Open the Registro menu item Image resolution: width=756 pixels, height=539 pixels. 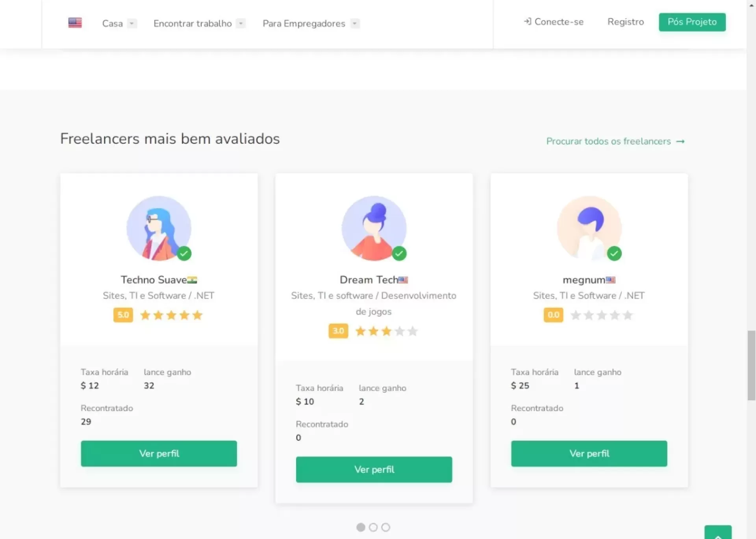click(x=625, y=22)
